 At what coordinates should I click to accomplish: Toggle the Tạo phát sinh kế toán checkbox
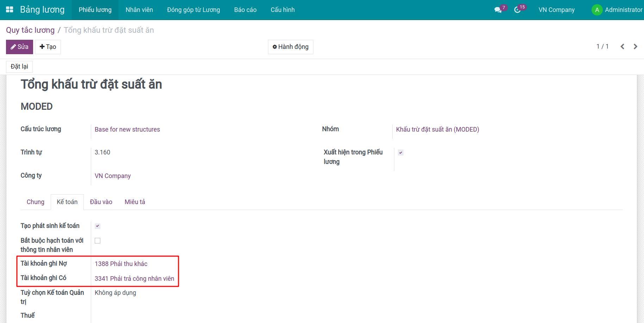coord(98,226)
